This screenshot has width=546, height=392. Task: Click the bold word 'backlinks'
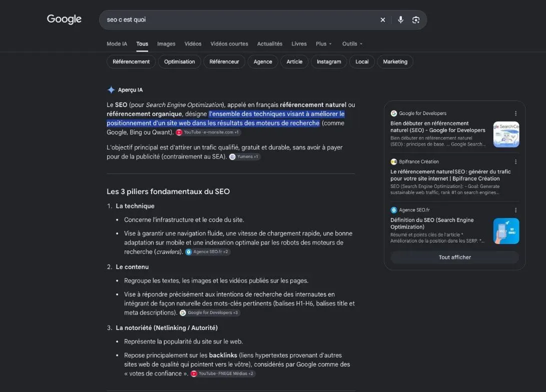point(223,355)
